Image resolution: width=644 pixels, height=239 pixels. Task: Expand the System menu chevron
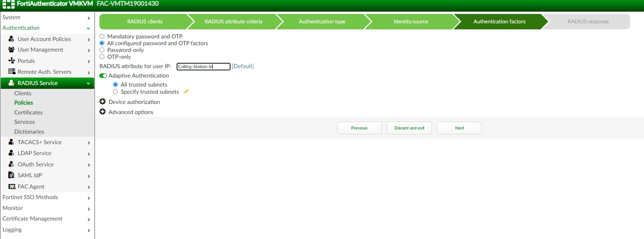tap(89, 18)
